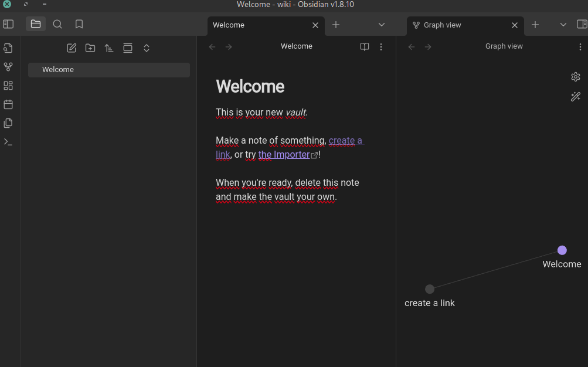Create a new folder in file explorer
The image size is (588, 367).
coord(90,48)
